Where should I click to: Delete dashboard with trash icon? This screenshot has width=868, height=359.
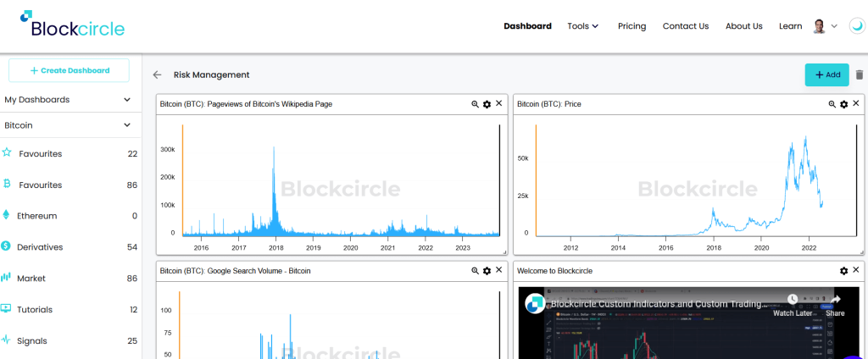tap(860, 75)
